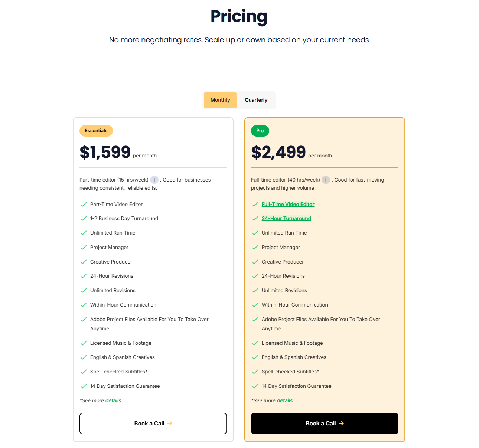The width and height of the screenshot is (479, 448).
Task: Open details link under Essentials plan
Action: click(113, 401)
